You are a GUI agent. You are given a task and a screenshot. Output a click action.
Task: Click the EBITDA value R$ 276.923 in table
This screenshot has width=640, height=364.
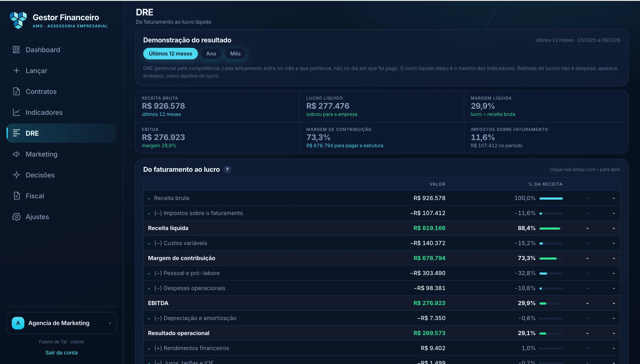pos(429,303)
